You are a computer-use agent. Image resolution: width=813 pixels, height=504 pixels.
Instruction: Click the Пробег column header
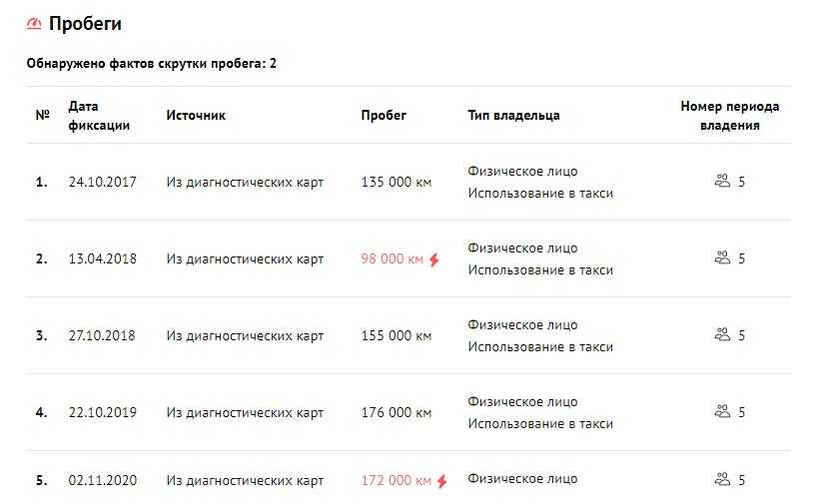[384, 115]
